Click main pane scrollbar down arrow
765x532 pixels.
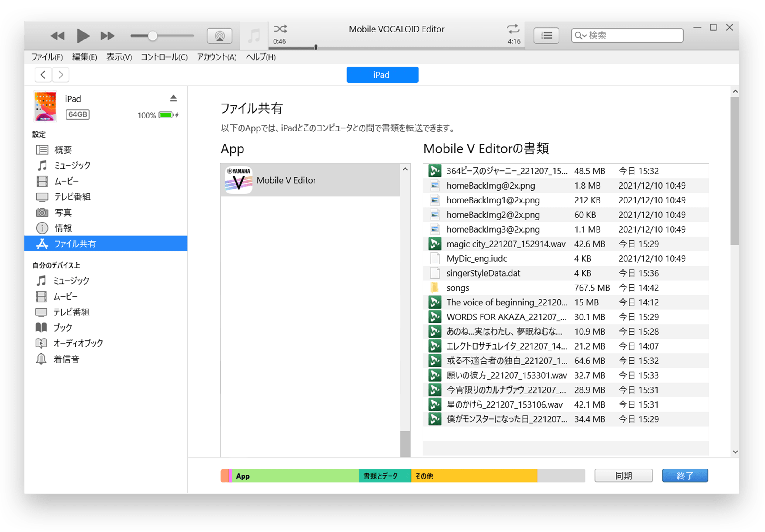pyautogui.click(x=735, y=452)
